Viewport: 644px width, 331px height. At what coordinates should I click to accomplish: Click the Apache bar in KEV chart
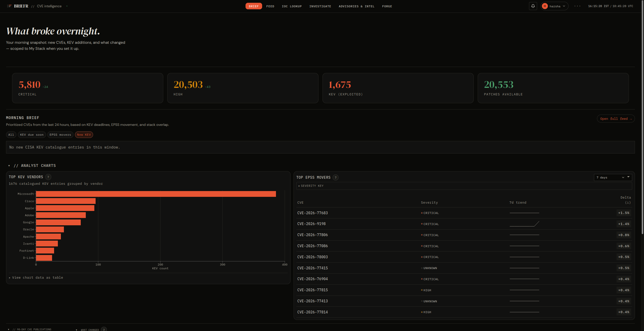click(x=48, y=236)
